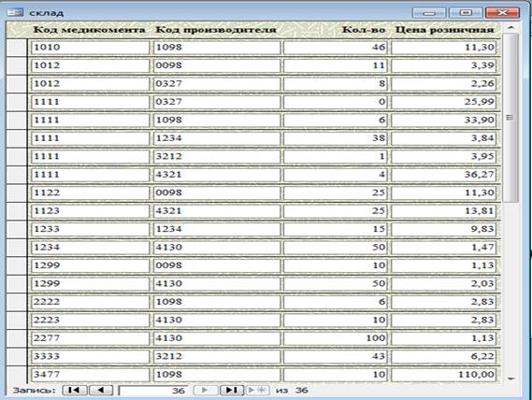Select medication code field 1010
Image resolution: width=532 pixels, height=400 pixels.
[90, 47]
